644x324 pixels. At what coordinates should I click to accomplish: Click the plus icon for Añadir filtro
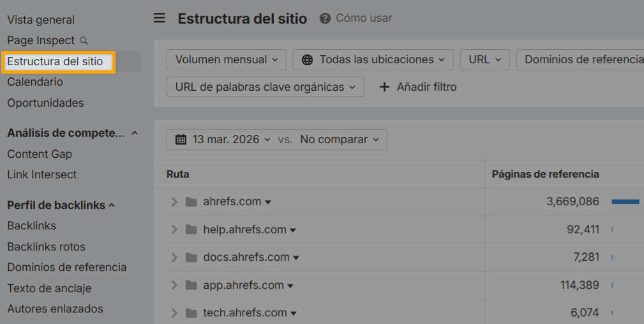(384, 87)
